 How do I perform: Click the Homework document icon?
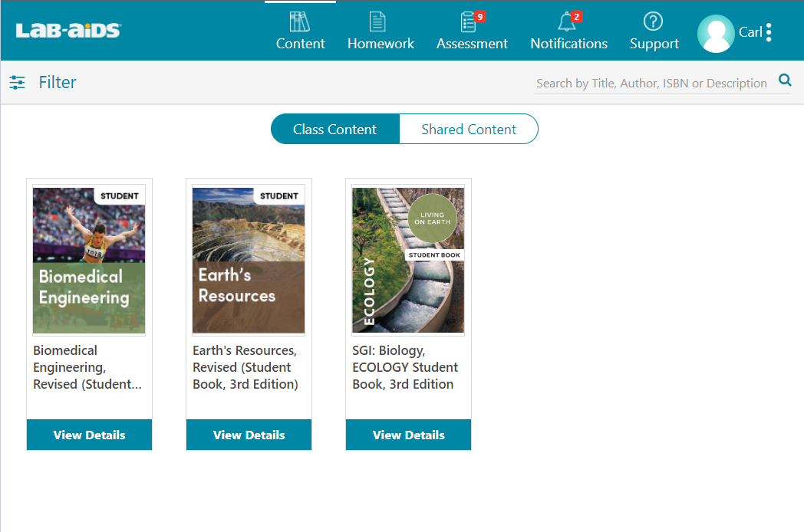[377, 21]
